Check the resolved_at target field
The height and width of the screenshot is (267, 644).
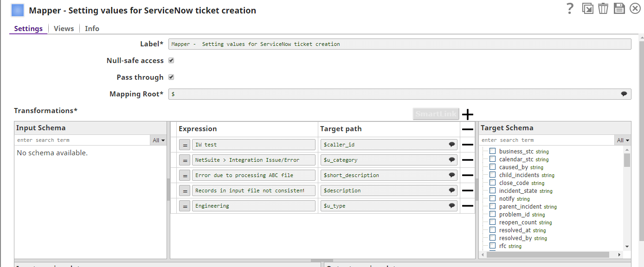point(493,230)
